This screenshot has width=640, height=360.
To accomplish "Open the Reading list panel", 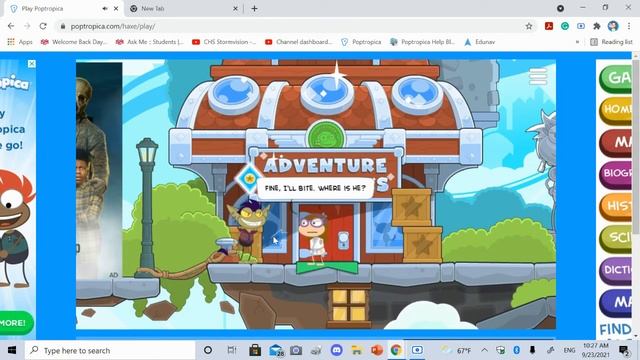I will pyautogui.click(x=611, y=42).
